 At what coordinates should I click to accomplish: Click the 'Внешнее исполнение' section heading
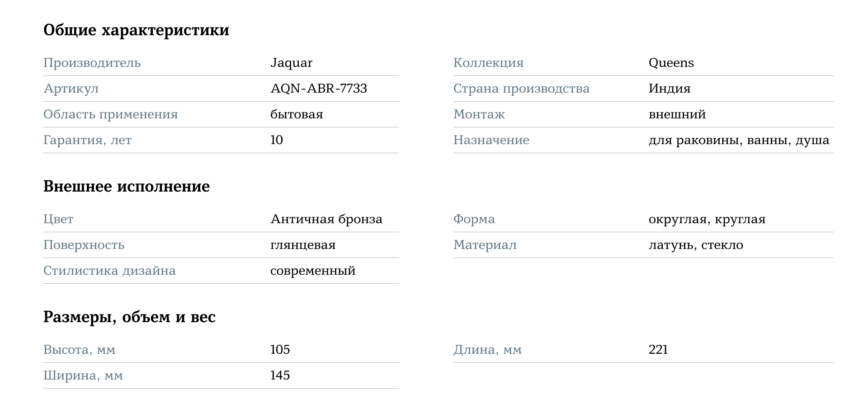[127, 187]
